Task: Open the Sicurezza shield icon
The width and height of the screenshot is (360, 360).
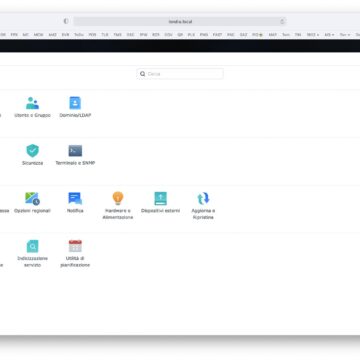Action: click(33, 151)
